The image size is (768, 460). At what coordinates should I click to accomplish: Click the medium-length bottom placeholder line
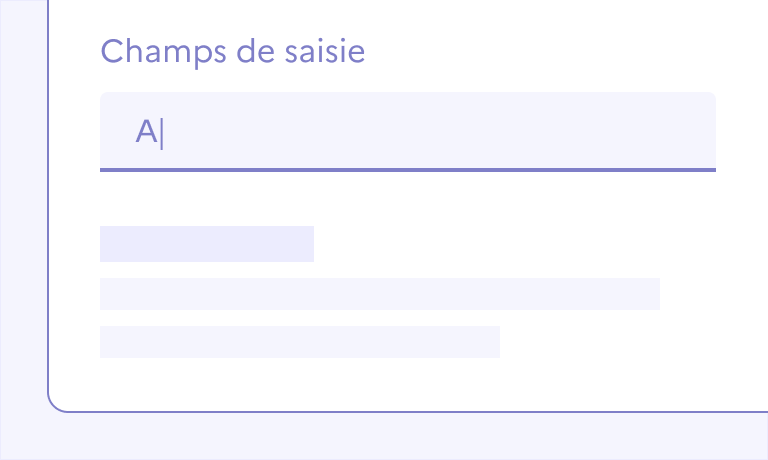(300, 342)
